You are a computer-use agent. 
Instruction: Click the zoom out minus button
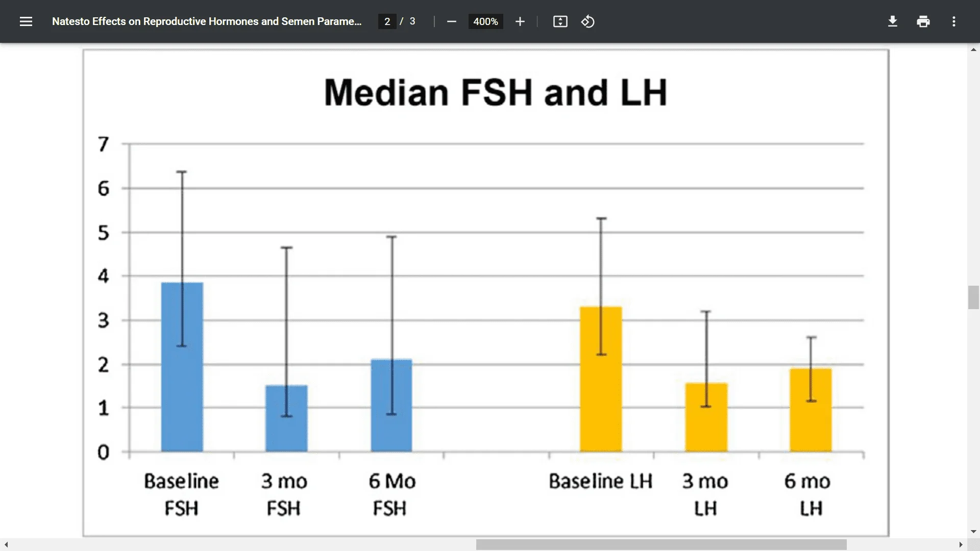pyautogui.click(x=451, y=21)
